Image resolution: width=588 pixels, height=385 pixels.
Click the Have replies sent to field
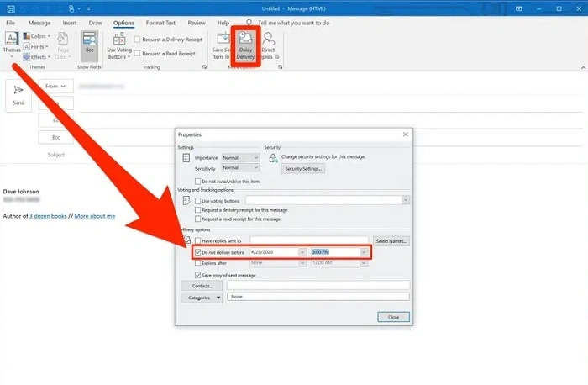click(309, 240)
